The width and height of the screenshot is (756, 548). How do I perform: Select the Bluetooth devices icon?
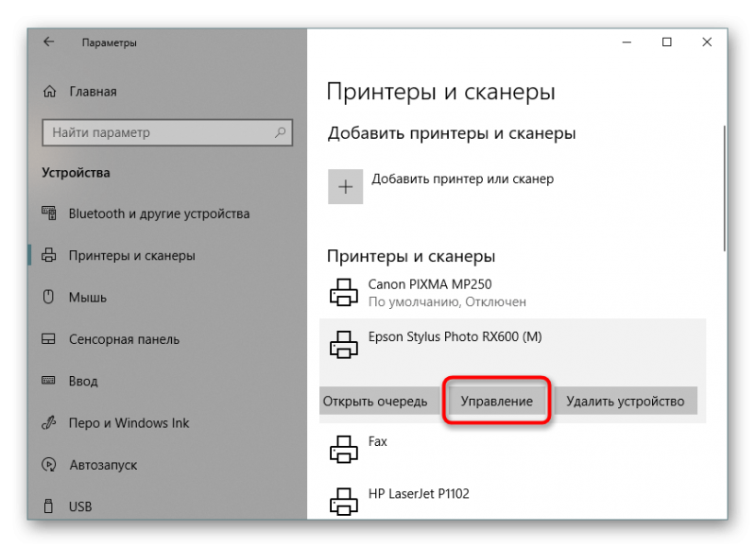click(49, 213)
